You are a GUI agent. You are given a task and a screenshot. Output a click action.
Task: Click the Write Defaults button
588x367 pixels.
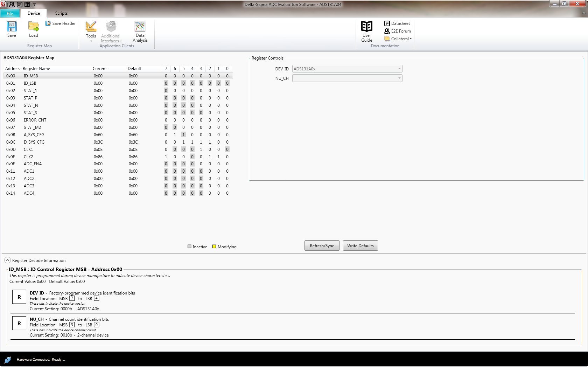360,246
